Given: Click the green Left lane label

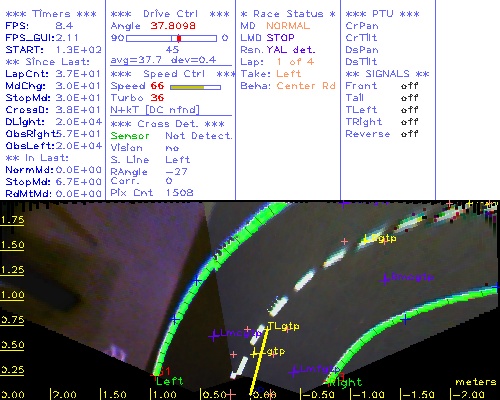Looking at the screenshot, I should pos(170,381).
